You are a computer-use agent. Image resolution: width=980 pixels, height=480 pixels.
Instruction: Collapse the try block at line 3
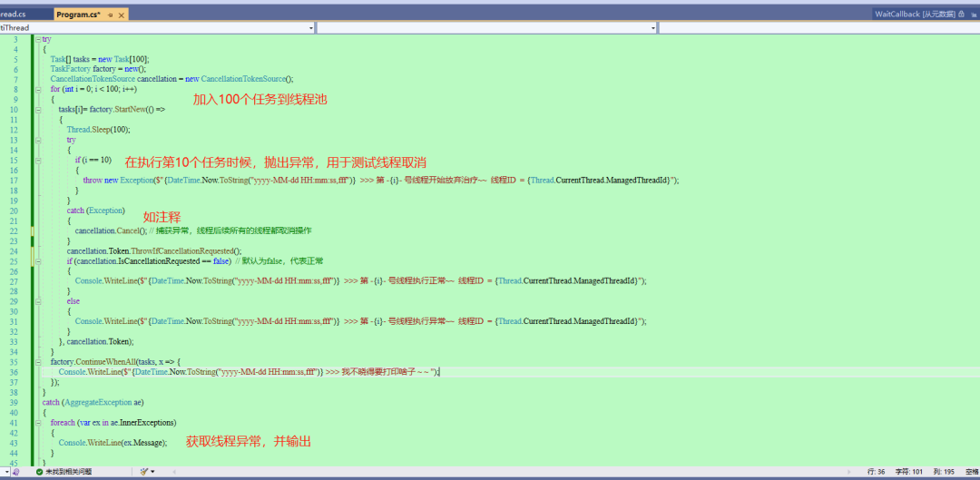click(x=38, y=39)
